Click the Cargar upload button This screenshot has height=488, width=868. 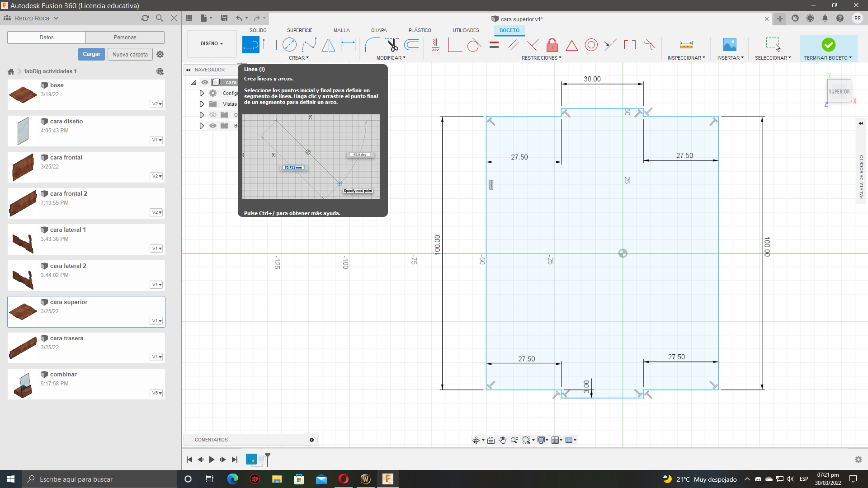[91, 54]
